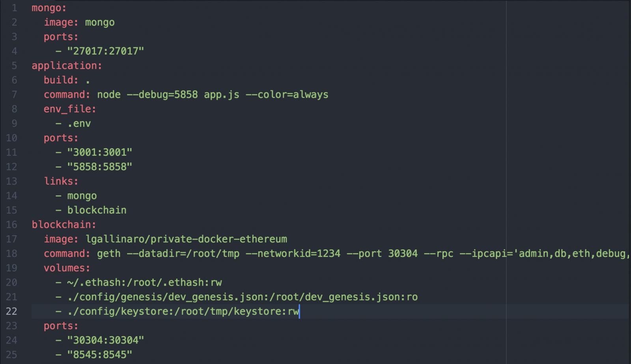Click the 'application:' service key
This screenshot has width=631, height=364.
(67, 66)
